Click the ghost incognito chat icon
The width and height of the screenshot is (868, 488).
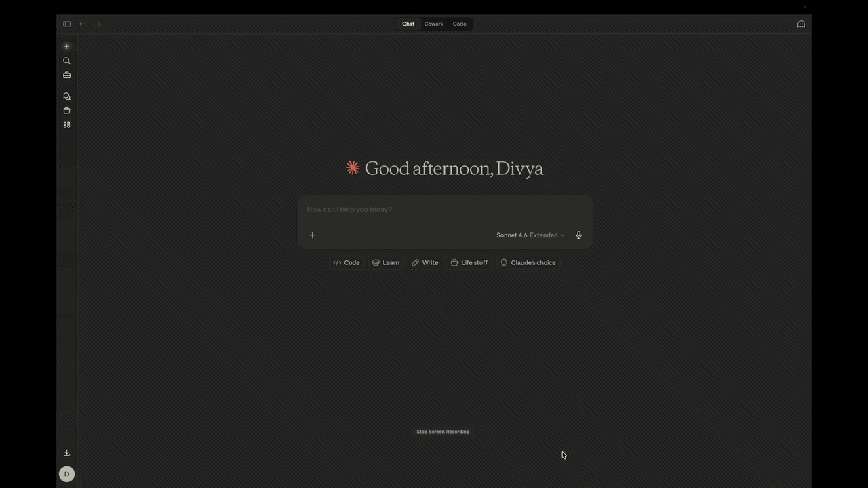coord(801,24)
